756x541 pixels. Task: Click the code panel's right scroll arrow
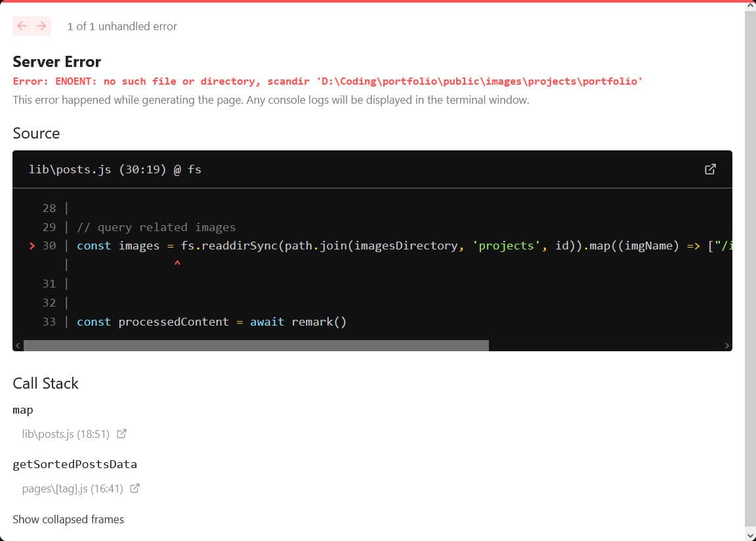[x=726, y=345]
